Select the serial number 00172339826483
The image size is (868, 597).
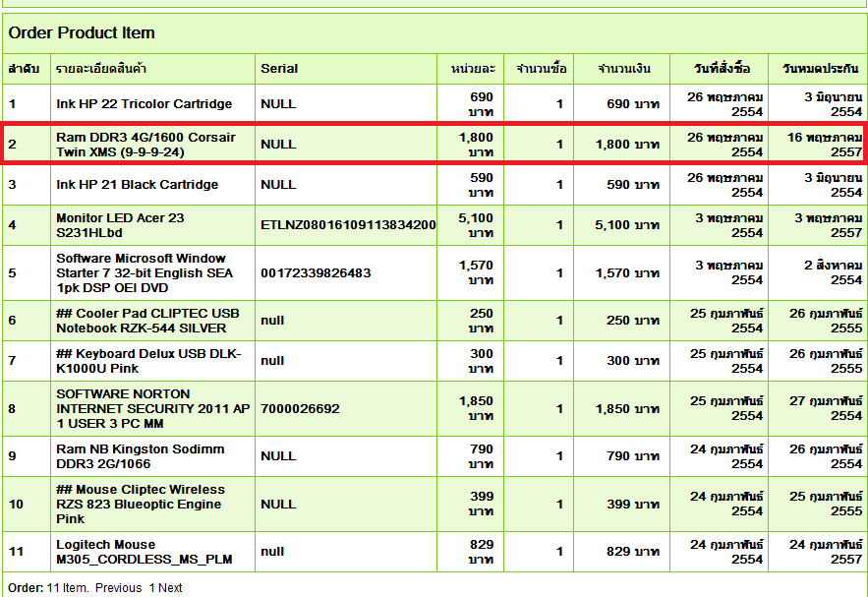316,273
